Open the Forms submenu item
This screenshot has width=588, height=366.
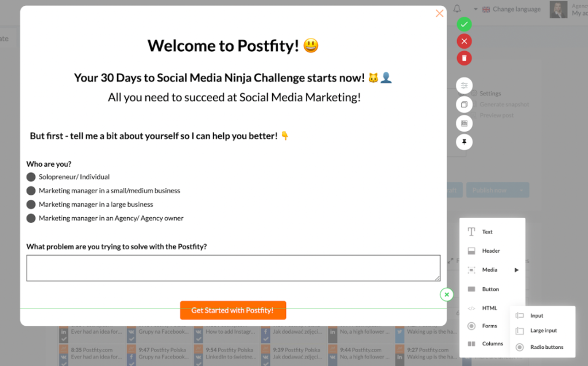point(489,326)
